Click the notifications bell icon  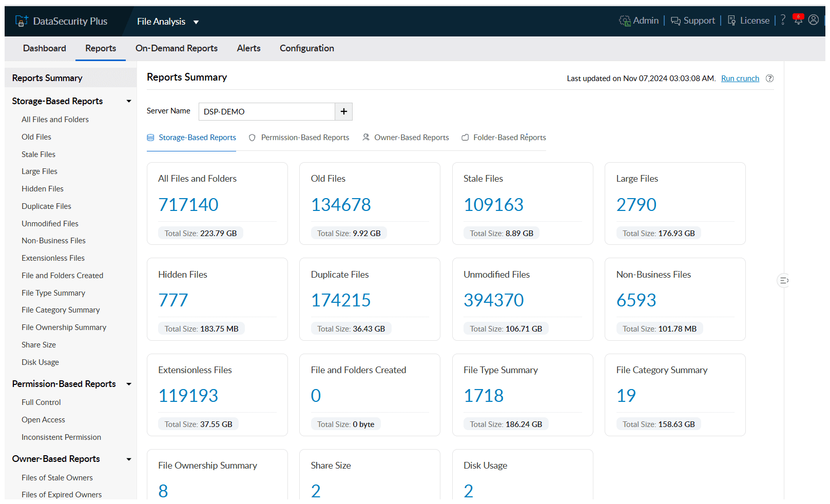click(798, 20)
